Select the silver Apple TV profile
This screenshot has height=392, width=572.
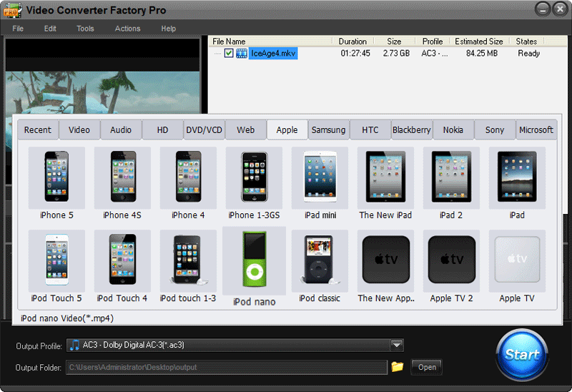[x=517, y=260]
